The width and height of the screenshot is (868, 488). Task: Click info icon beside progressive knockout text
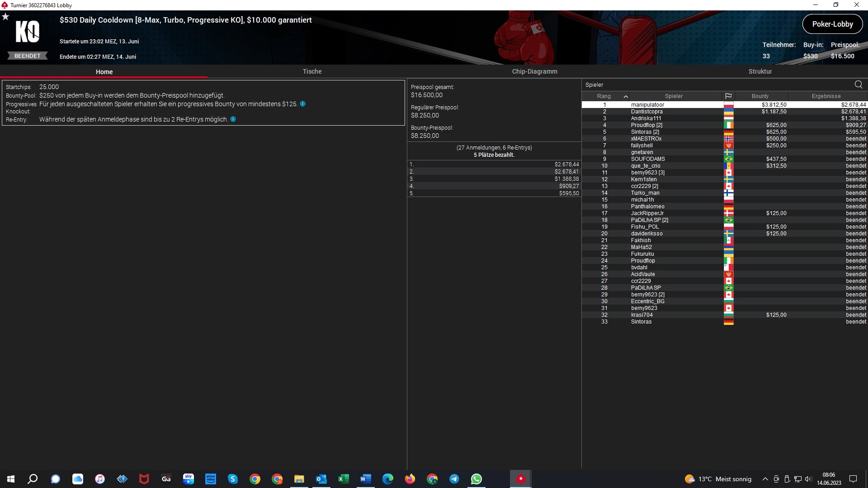pos(302,104)
